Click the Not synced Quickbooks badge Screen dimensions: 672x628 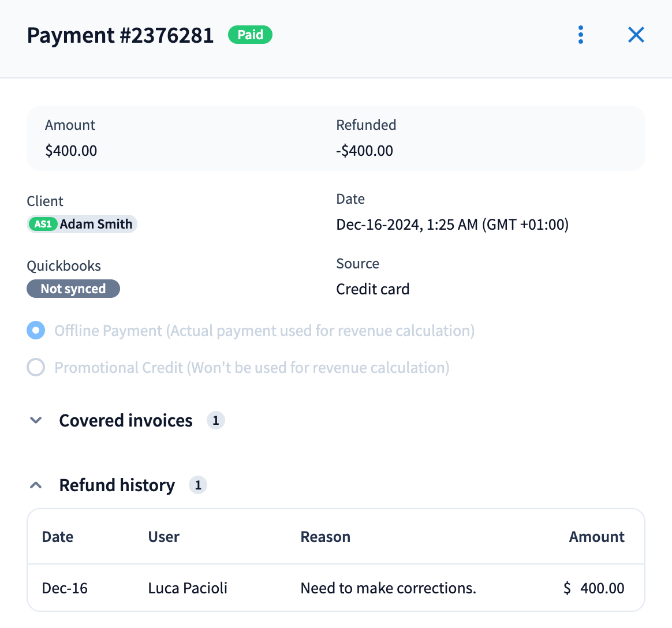point(73,289)
